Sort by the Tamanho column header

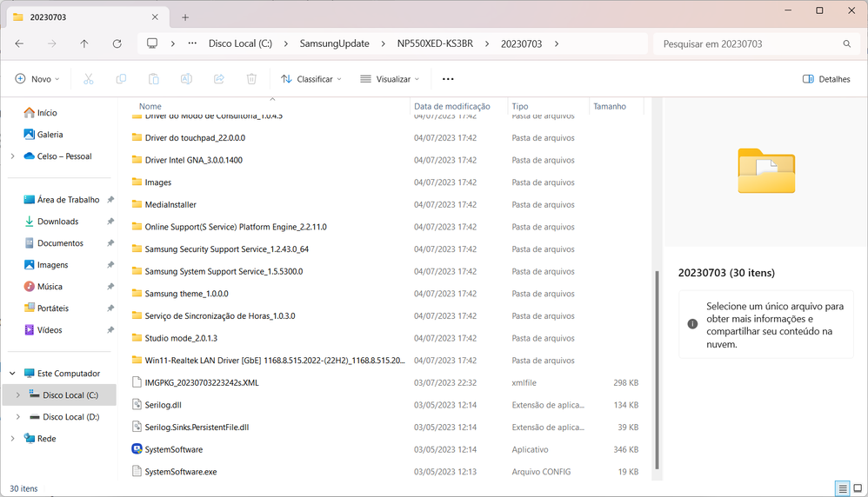pos(610,106)
